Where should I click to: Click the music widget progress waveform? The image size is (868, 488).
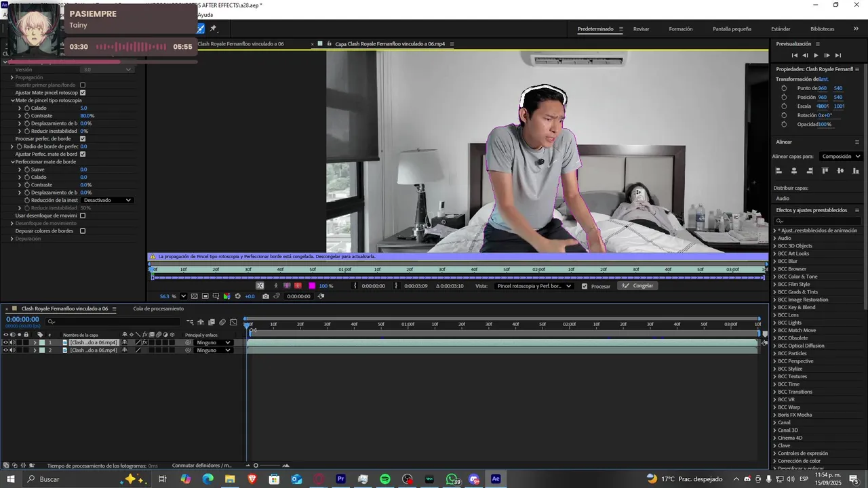tap(131, 47)
